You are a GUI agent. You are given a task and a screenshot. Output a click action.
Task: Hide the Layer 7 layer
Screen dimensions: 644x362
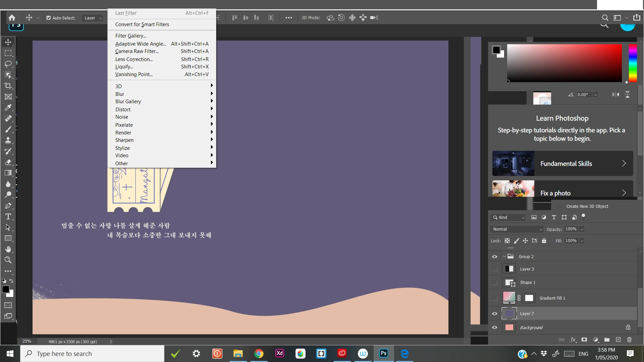tap(494, 314)
